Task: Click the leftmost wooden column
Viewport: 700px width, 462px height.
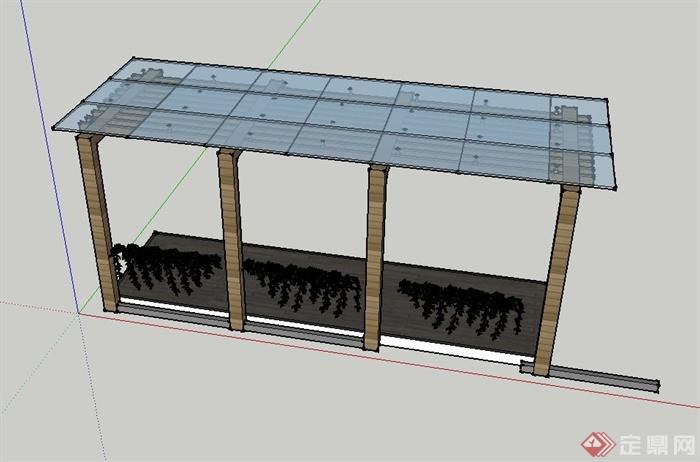Action: pos(96,222)
